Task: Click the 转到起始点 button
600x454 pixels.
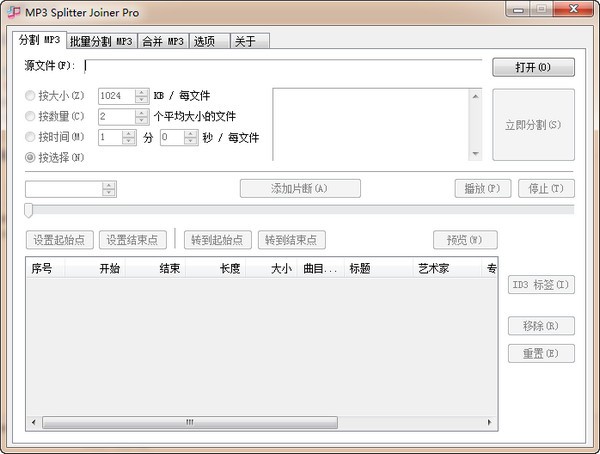Action: coord(217,240)
